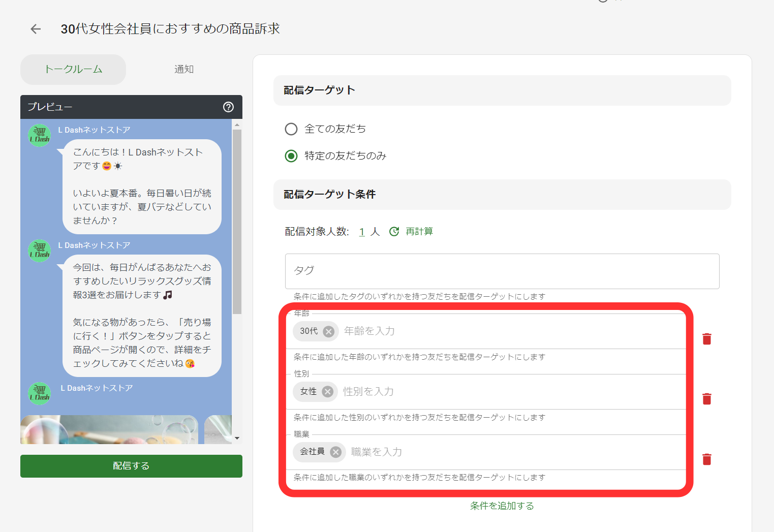This screenshot has width=774, height=532.
Task: Click the L Dash store avatar icon
Action: 39,135
